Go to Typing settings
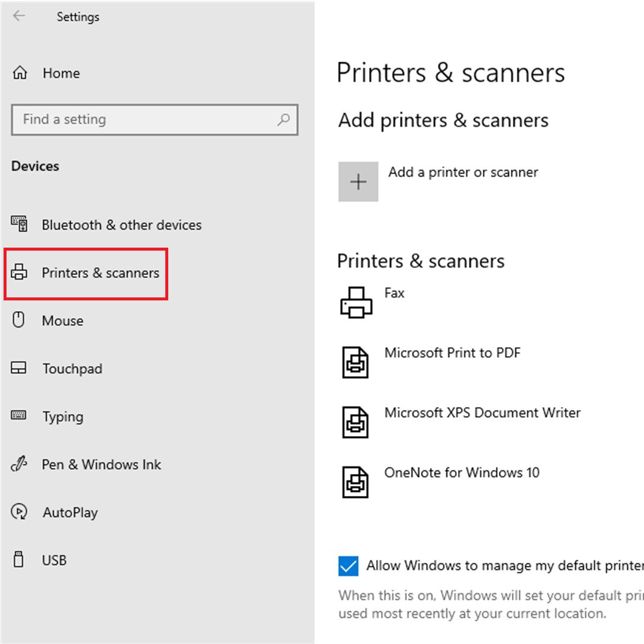The image size is (644, 644). pos(62,416)
